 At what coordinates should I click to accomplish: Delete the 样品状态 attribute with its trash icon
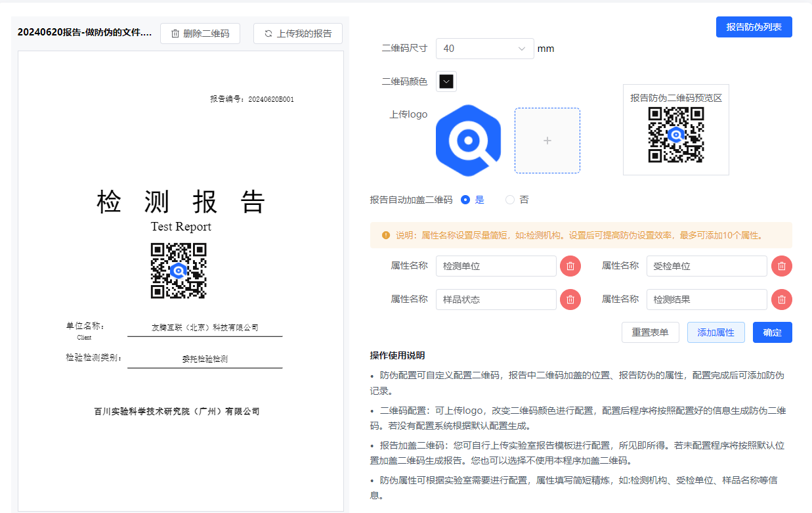coord(570,300)
